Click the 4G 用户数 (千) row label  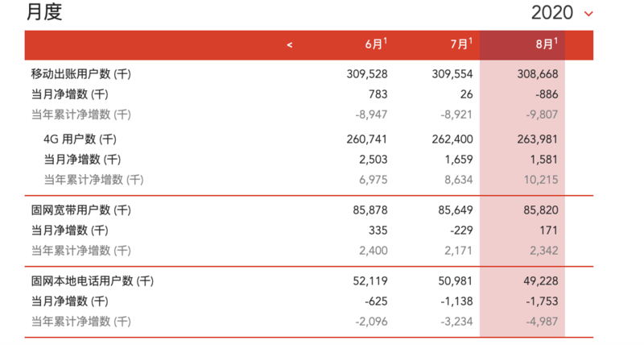pyautogui.click(x=87, y=139)
